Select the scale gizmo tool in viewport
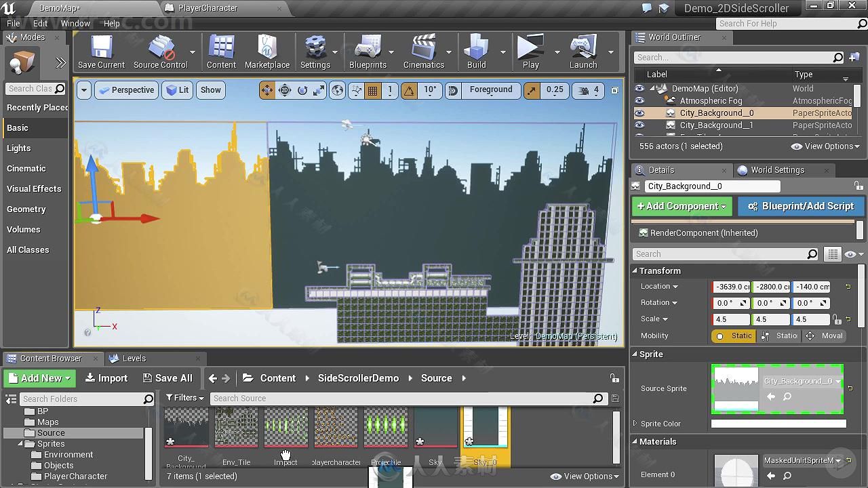This screenshot has height=488, width=868. point(319,90)
